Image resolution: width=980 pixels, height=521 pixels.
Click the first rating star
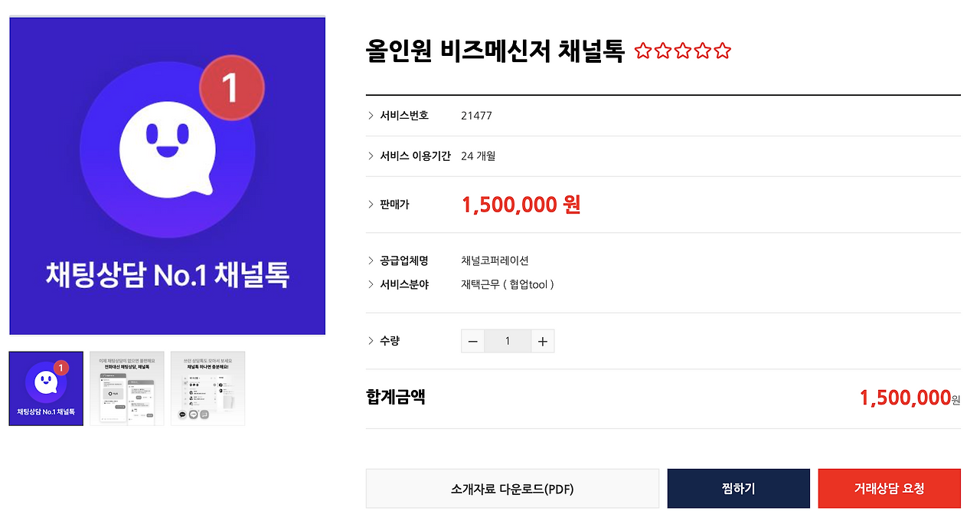643,51
